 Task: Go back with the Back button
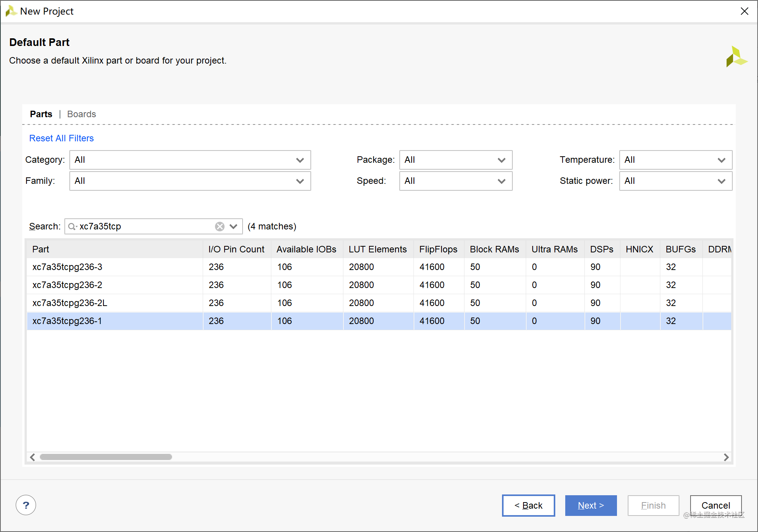(x=528, y=505)
